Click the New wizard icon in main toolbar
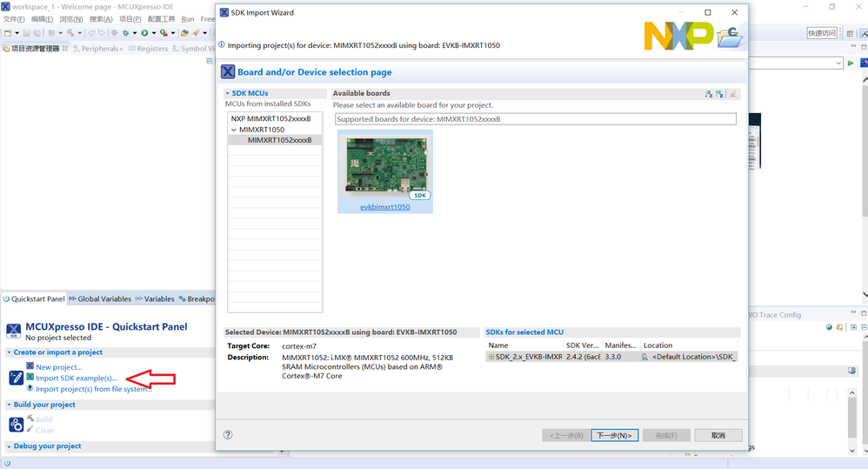868x469 pixels. point(8,33)
